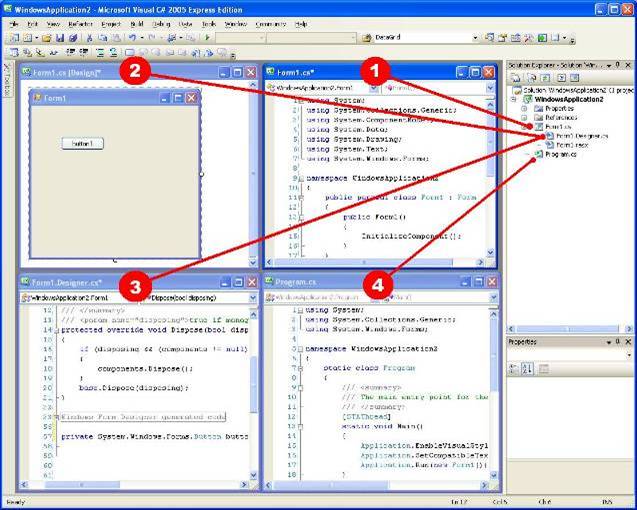Click the Cut scissors icon
Screen dimensions: 637x510
coord(89,38)
